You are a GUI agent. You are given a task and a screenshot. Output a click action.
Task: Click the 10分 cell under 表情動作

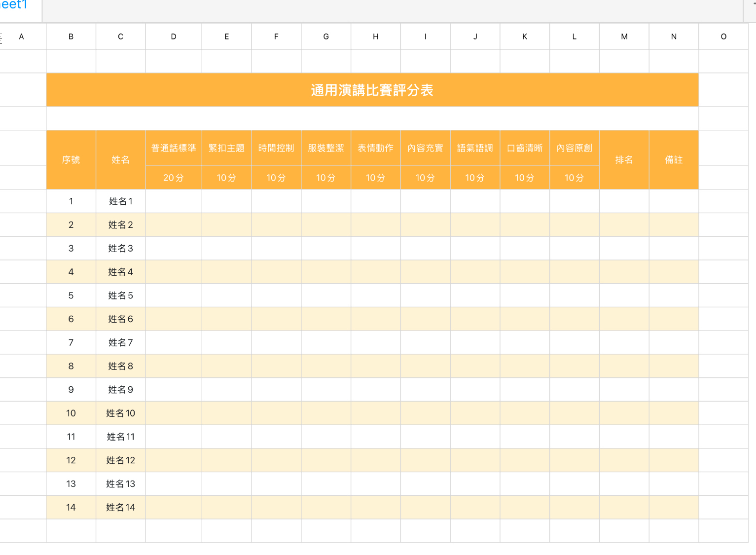click(376, 178)
